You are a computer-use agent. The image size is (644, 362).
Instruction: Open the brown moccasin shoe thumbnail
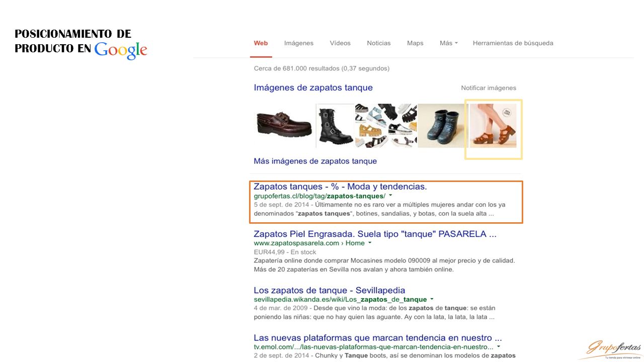[284, 126]
